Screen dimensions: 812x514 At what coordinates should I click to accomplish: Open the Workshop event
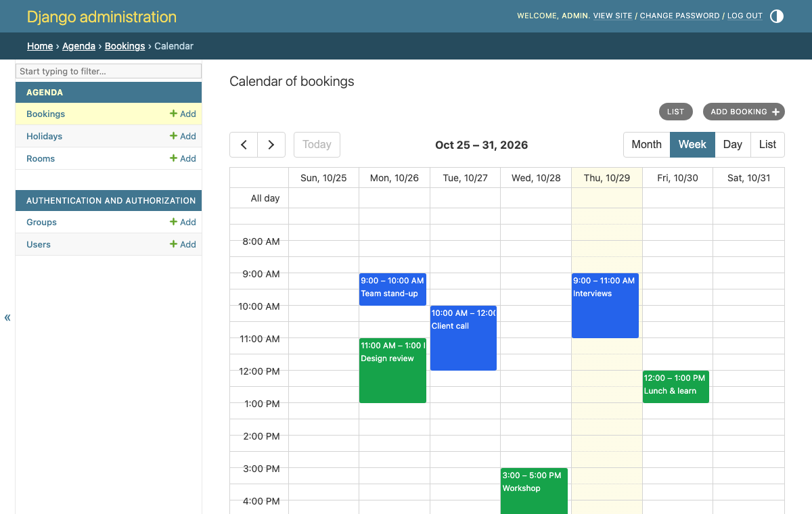534,491
